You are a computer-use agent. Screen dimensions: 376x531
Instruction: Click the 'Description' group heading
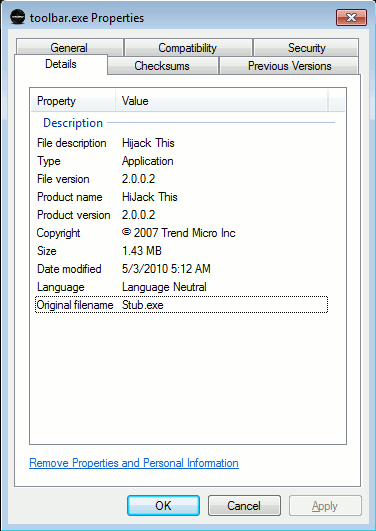point(73,123)
